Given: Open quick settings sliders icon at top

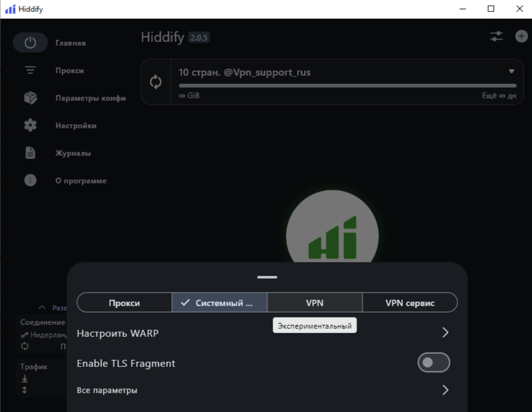Looking at the screenshot, I should pos(496,36).
